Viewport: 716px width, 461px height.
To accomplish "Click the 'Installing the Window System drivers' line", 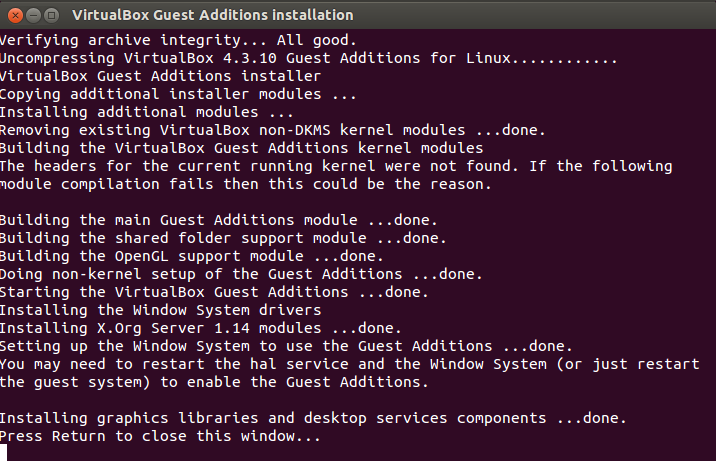I will (x=160, y=310).
